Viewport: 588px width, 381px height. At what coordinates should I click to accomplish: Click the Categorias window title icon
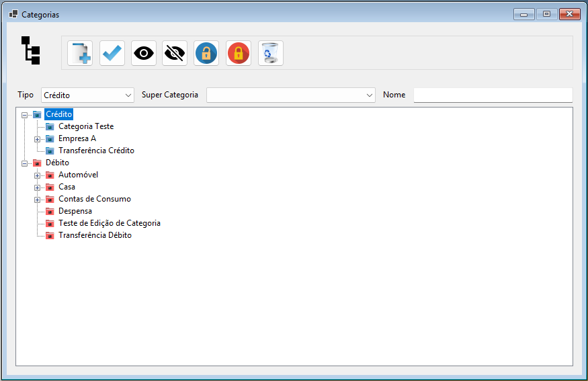point(13,14)
